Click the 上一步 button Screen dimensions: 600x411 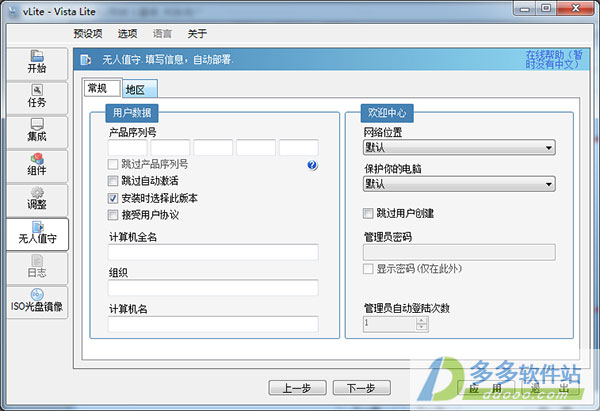tap(297, 388)
